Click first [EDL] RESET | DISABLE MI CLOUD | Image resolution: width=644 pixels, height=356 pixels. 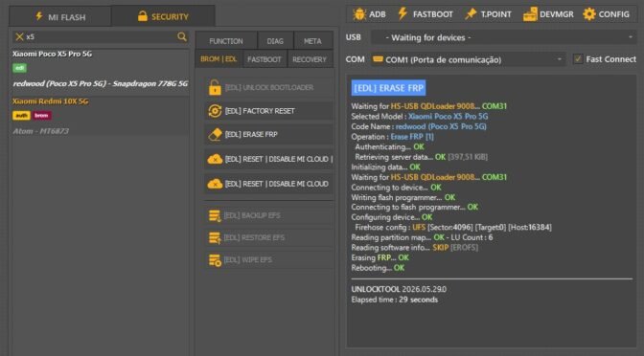click(269, 159)
